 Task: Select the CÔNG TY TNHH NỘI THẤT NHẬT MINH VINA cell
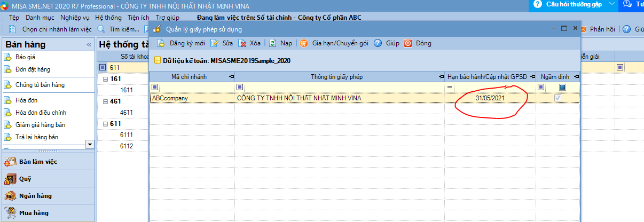coord(340,98)
